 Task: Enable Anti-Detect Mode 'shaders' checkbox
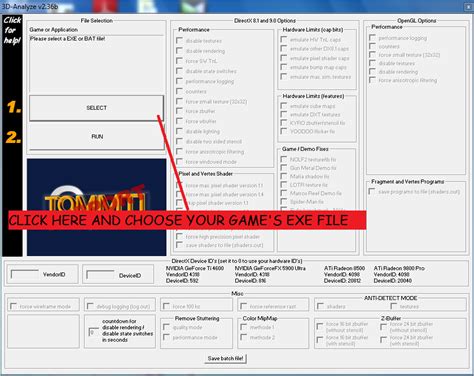click(320, 306)
